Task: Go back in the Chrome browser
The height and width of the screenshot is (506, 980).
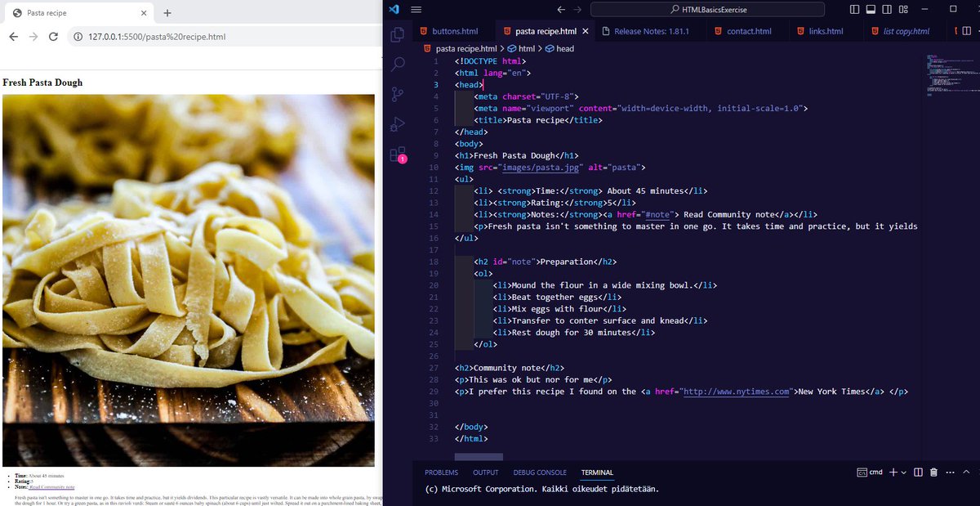Action: [13, 37]
